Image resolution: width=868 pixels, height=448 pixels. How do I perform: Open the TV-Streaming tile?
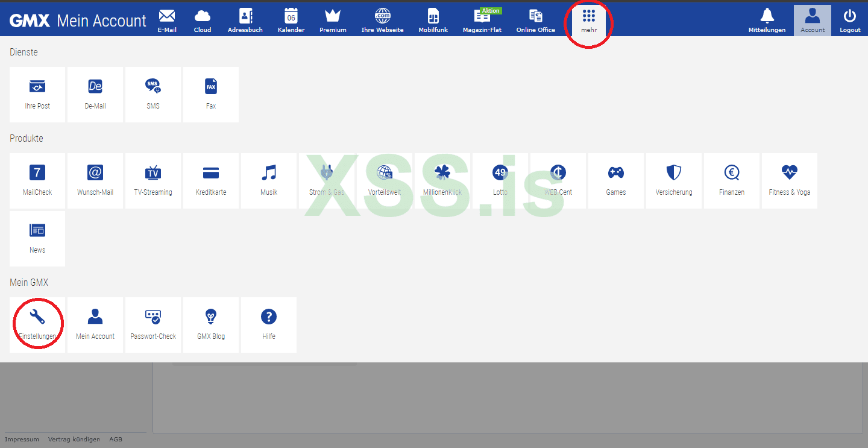153,181
